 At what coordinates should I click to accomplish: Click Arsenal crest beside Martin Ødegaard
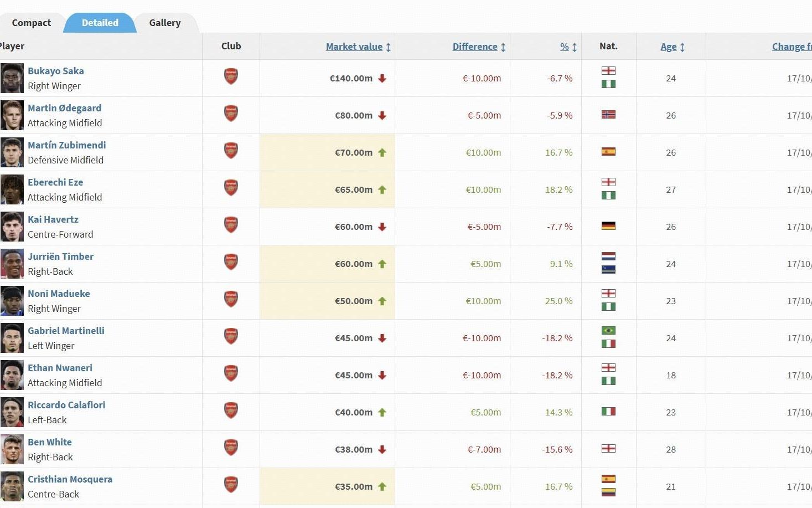click(x=231, y=114)
